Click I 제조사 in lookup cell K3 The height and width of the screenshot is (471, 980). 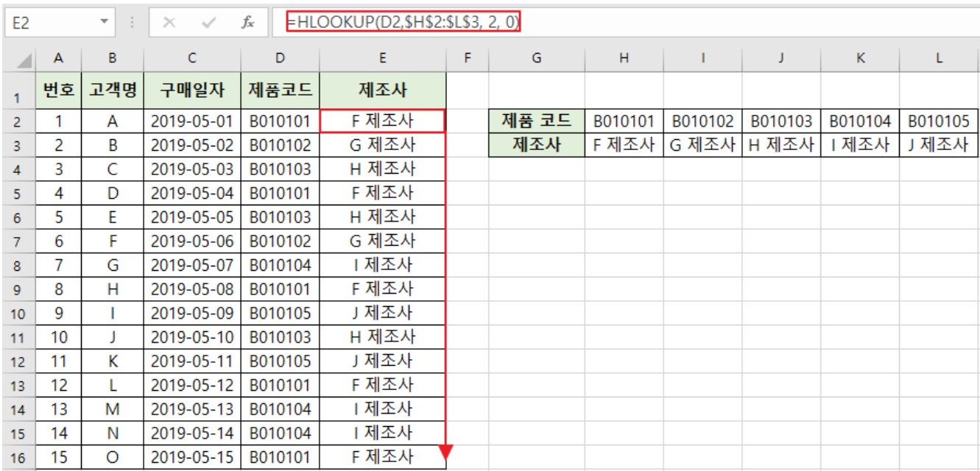click(860, 145)
